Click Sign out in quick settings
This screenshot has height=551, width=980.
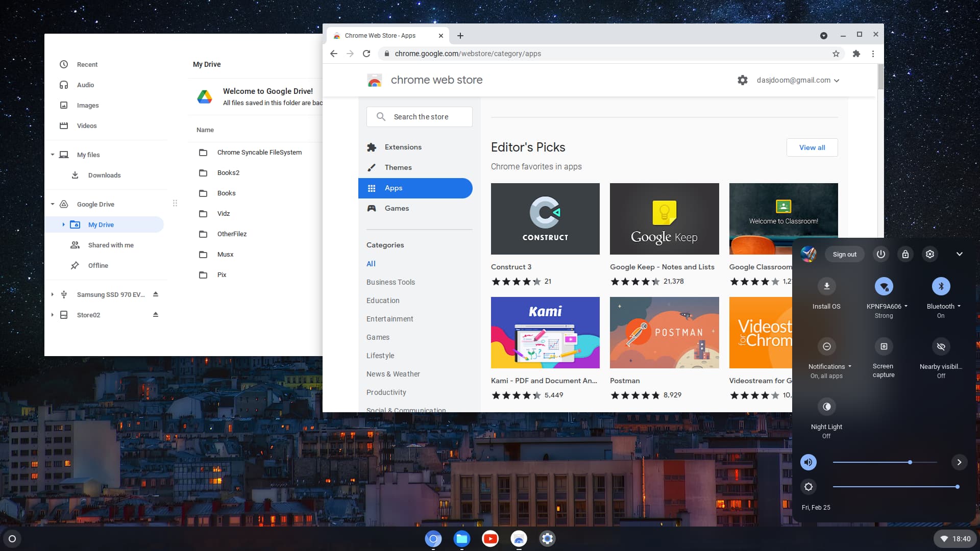[844, 254]
